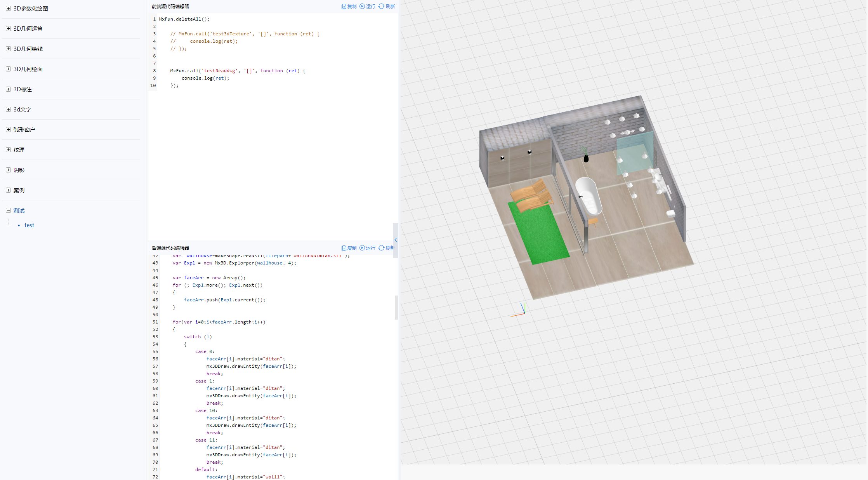Expand the 案例 tree node

click(8, 190)
